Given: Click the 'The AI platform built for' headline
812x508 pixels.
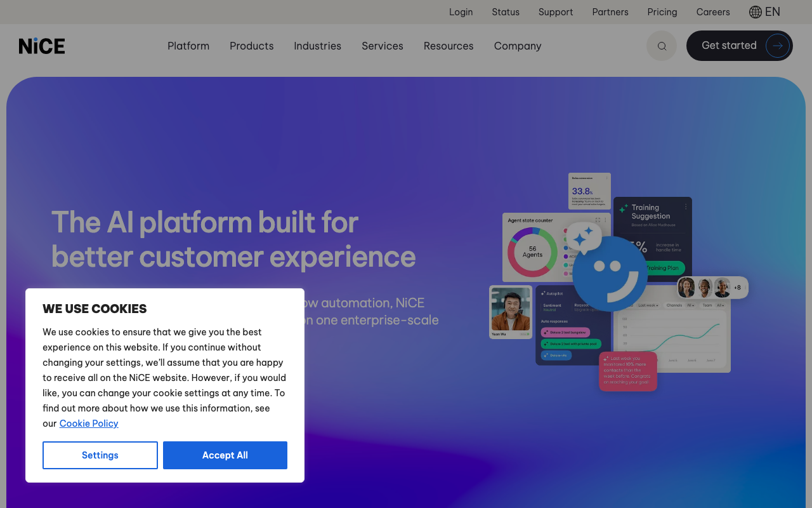Looking at the screenshot, I should 205,222.
